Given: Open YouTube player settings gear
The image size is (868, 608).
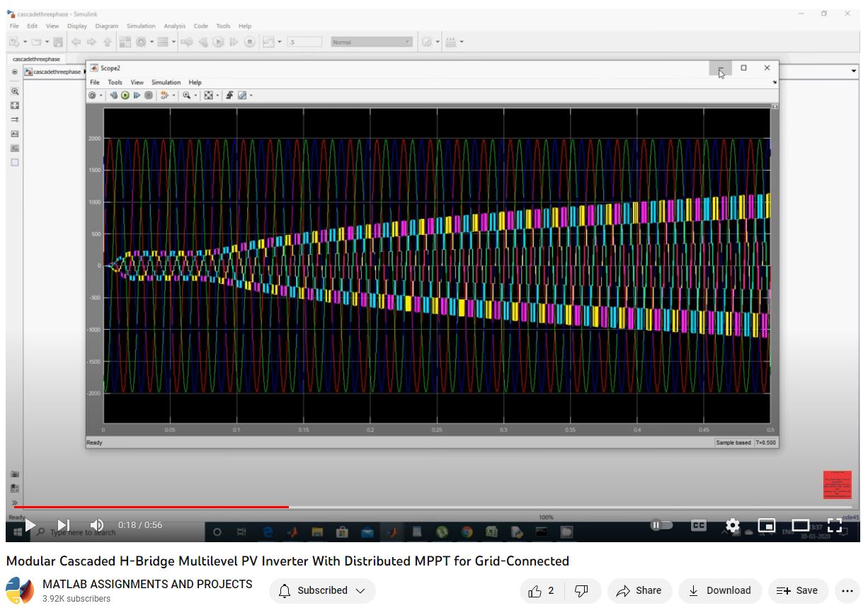Looking at the screenshot, I should (733, 525).
